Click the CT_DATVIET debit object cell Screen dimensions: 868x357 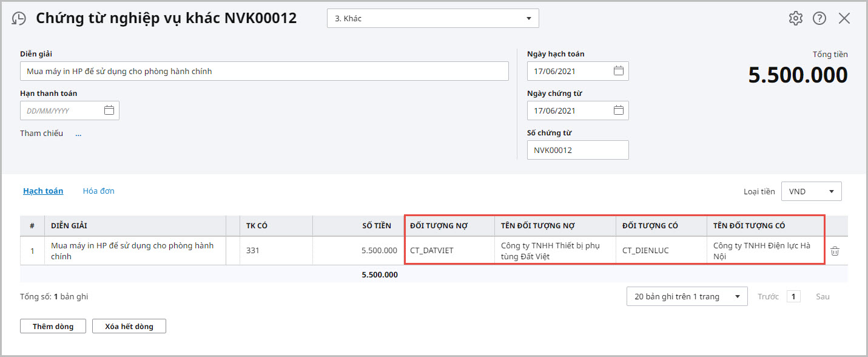(449, 250)
